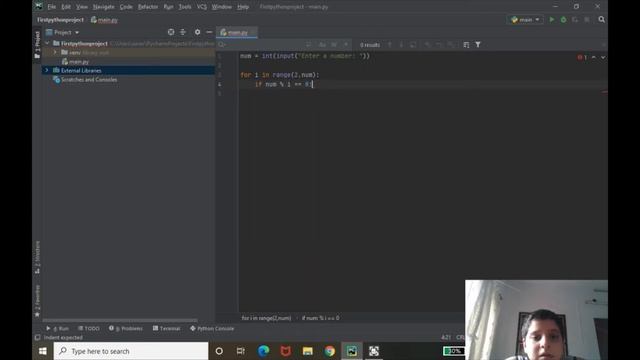This screenshot has height=360, width=640.
Task: Run the main configuration with the green play icon
Action: (552, 20)
